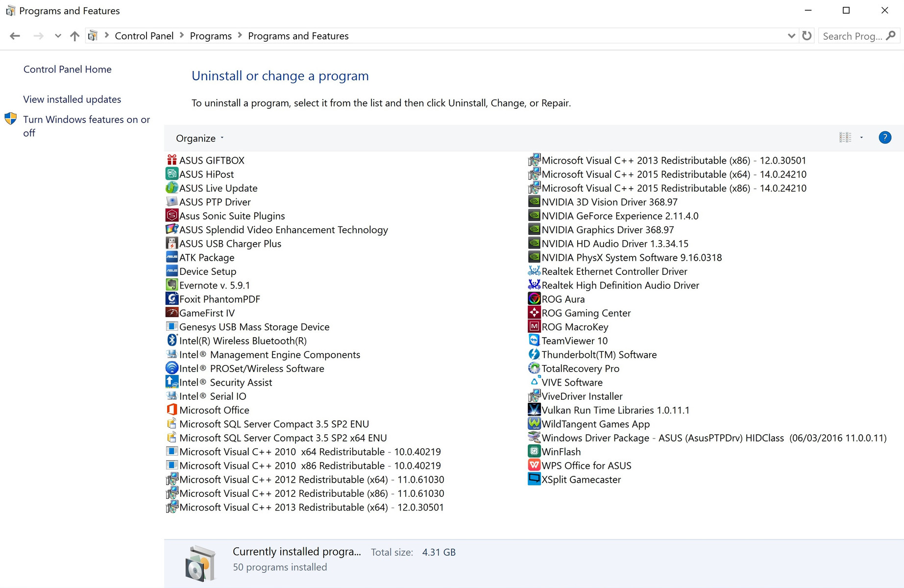904x588 pixels.
Task: Select Genesys USB Mass Storage Device
Action: pos(248,327)
